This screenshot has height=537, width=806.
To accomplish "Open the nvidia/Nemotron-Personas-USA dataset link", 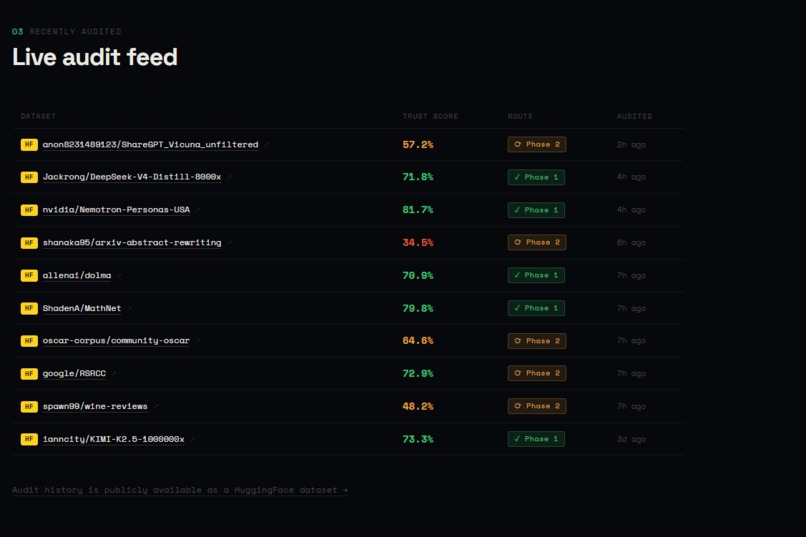I will click(116, 210).
